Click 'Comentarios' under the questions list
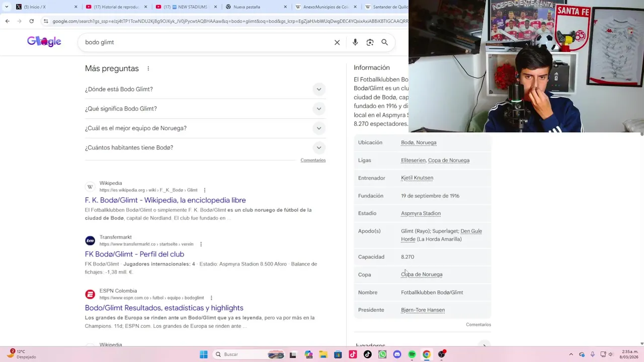Viewport: 644px width, 362px height. (x=313, y=160)
